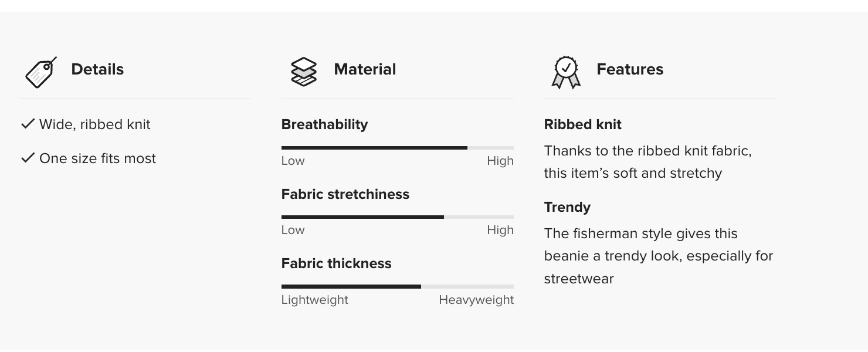This screenshot has height=352, width=868.
Task: Click the award ribbon Features icon
Action: coord(566,72)
